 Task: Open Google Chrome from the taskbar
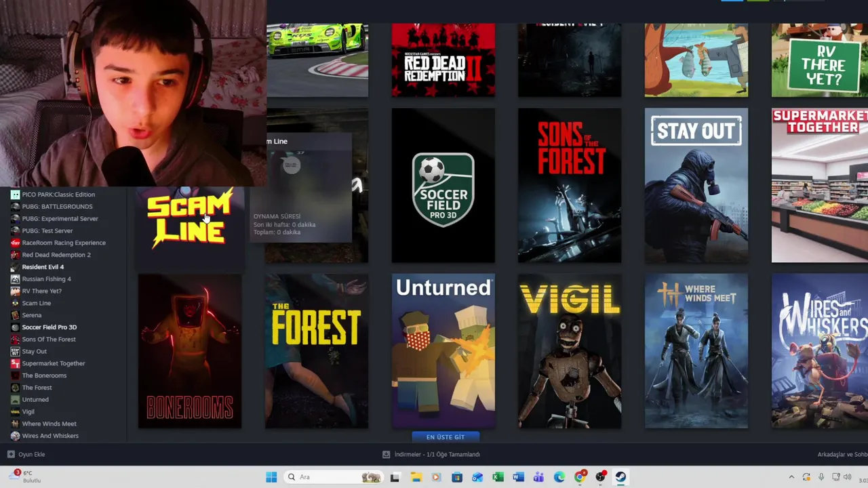[580, 477]
